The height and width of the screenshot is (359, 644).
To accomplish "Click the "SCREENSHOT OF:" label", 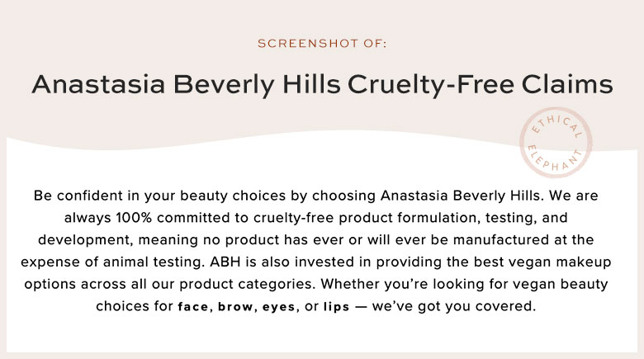I will pyautogui.click(x=322, y=43).
